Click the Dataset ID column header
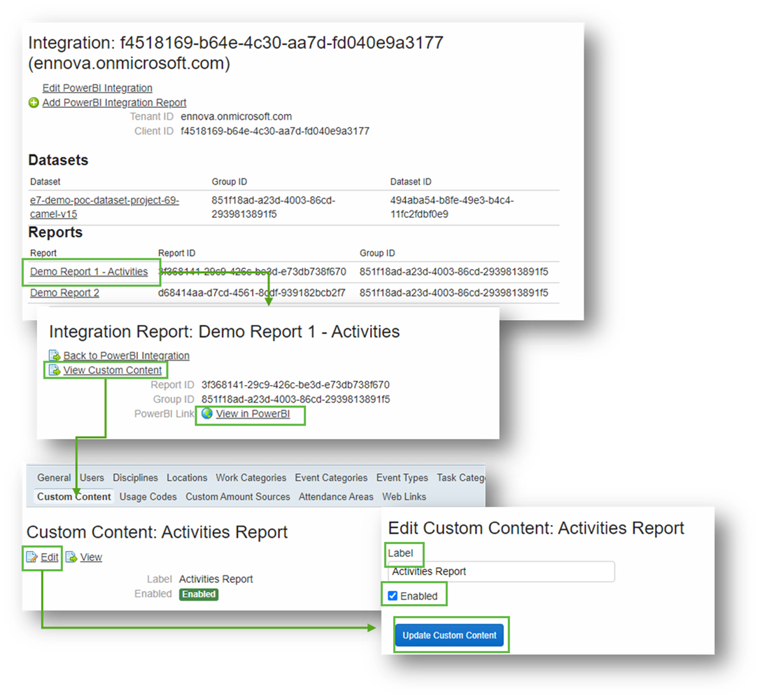 coord(411,182)
